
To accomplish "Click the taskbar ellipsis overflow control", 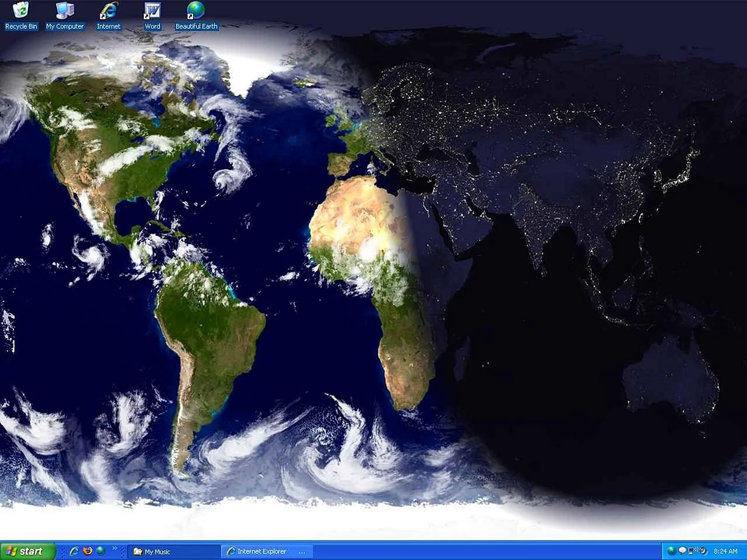I will coord(301,552).
